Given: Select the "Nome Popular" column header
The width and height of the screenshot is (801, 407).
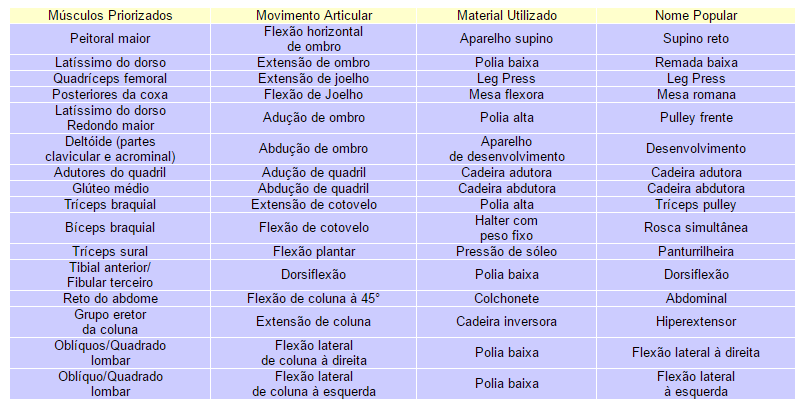Looking at the screenshot, I should (696, 17).
